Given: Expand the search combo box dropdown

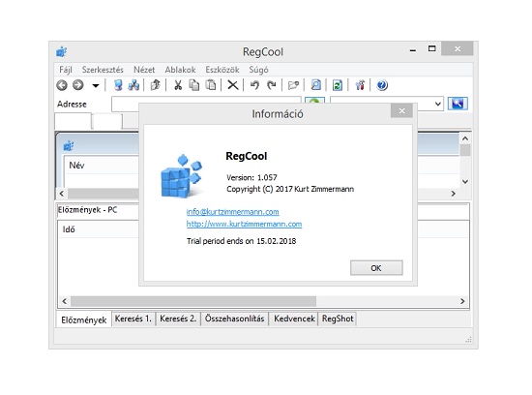Looking at the screenshot, I should 438,104.
